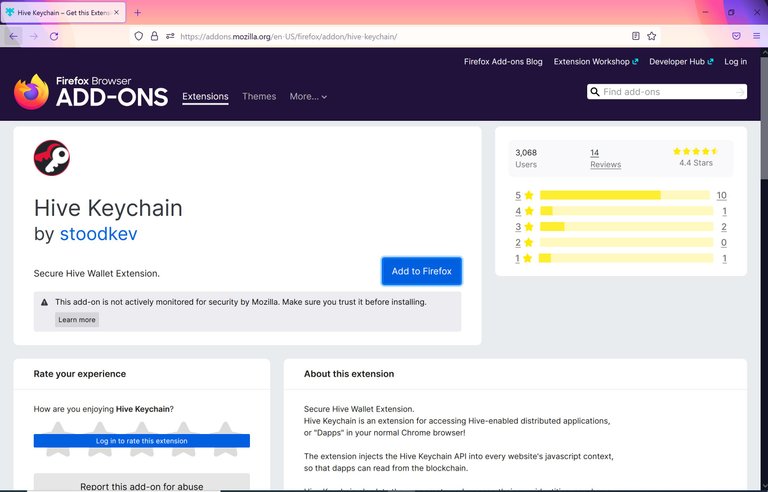The height and width of the screenshot is (492, 768).
Task: Click the 4.4 Stars rating icons
Action: tap(696, 151)
